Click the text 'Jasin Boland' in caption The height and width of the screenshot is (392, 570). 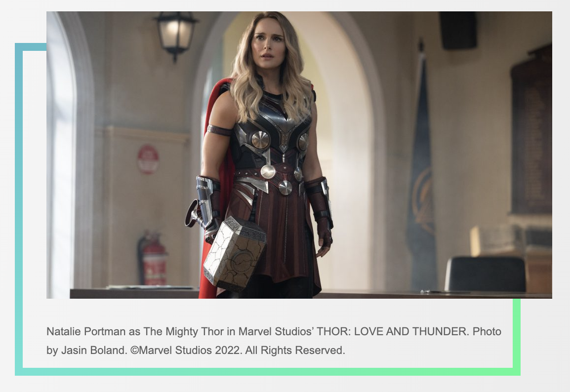click(94, 350)
